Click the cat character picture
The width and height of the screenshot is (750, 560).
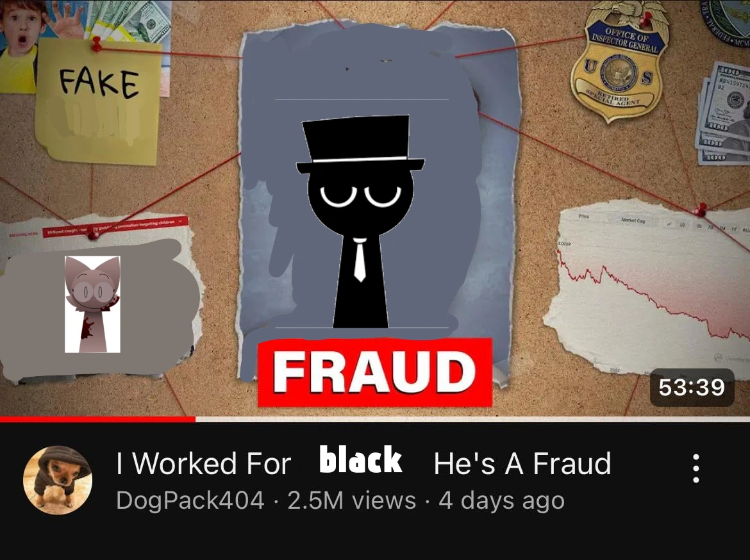click(x=92, y=304)
